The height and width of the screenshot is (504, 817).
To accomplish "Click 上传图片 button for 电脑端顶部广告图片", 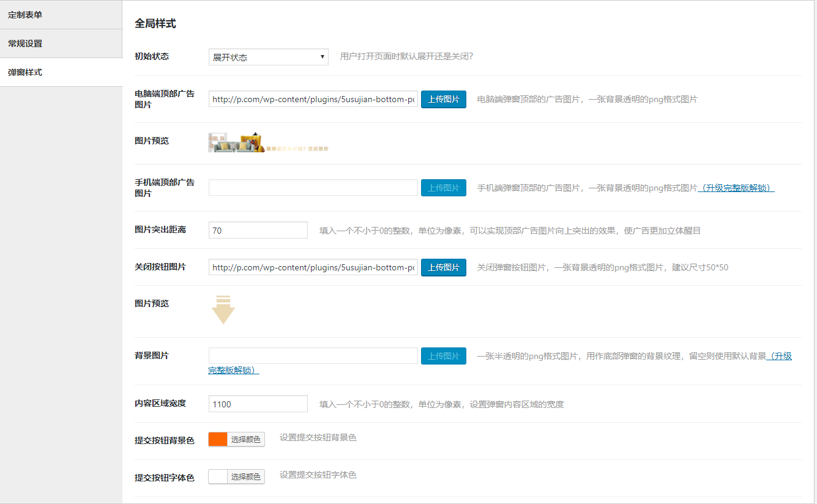I will [x=444, y=99].
